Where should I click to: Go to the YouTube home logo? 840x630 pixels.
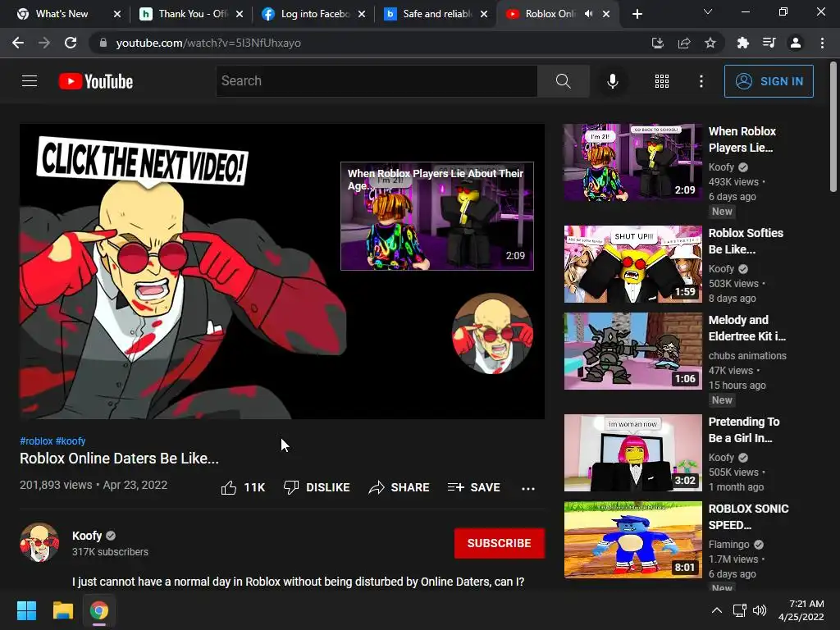(x=96, y=81)
